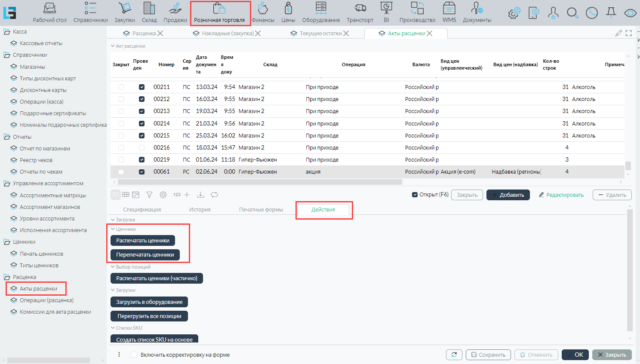Open grid settings gear icon under the table
This screenshot has height=364, width=640.
163,195
